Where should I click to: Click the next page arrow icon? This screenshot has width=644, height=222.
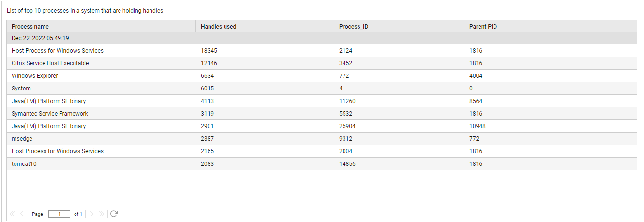92,214
